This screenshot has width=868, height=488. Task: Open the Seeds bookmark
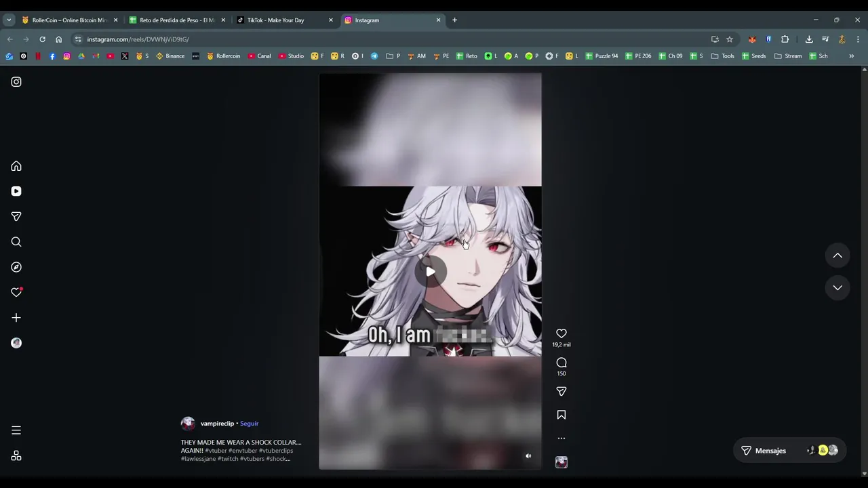pos(753,56)
